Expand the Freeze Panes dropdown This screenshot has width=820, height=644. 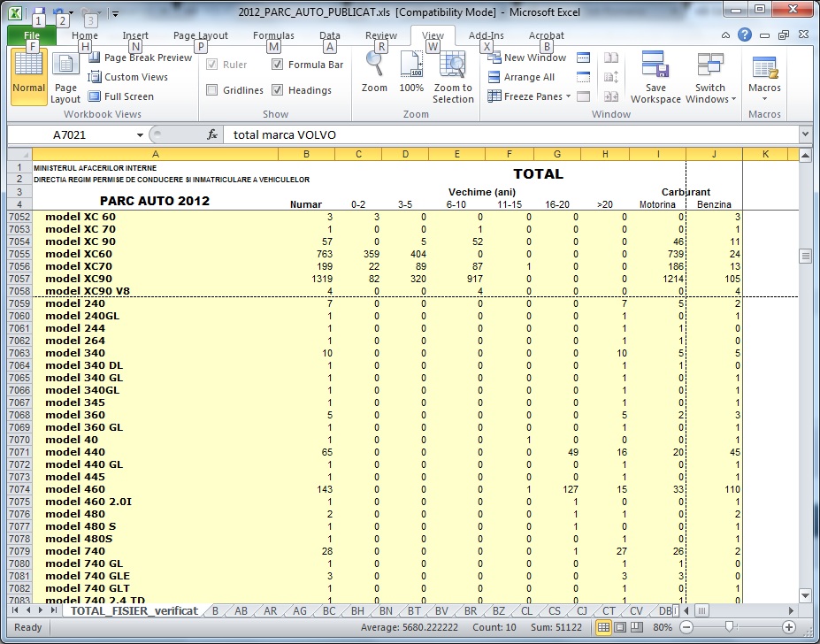click(568, 96)
